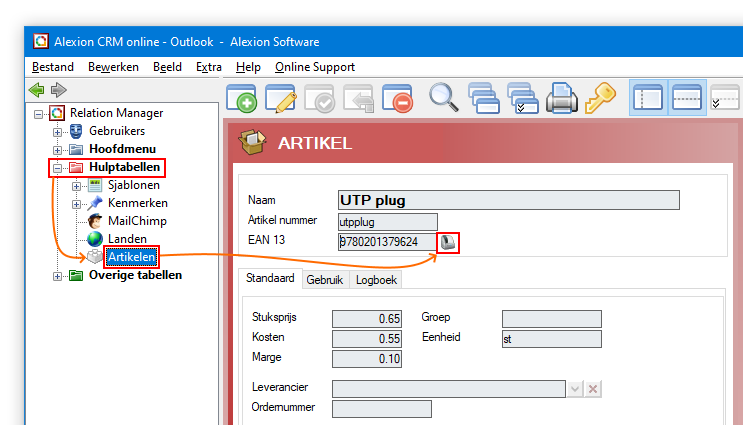Image resolution: width=743 pixels, height=425 pixels.
Task: Go forward with the gray arrow
Action: tap(59, 90)
